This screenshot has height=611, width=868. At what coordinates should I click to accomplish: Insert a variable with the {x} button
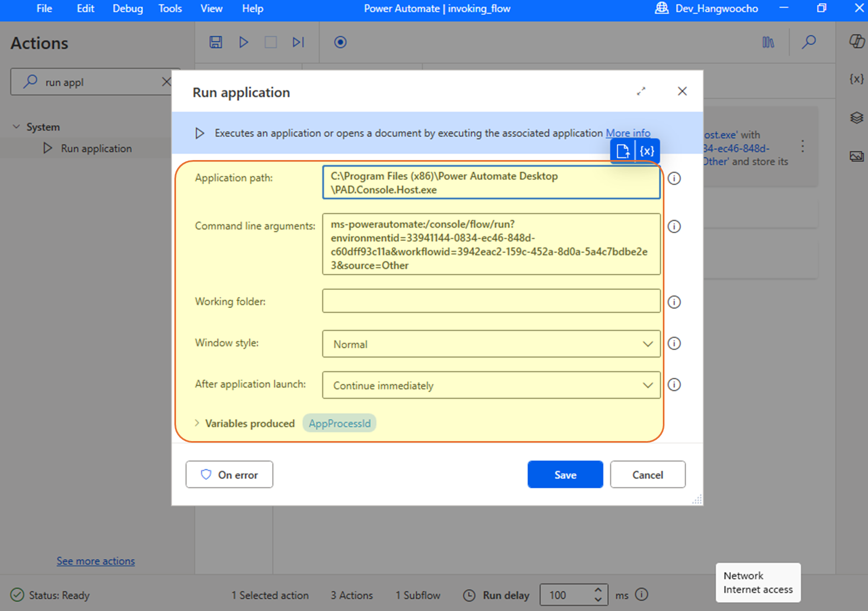(x=647, y=151)
